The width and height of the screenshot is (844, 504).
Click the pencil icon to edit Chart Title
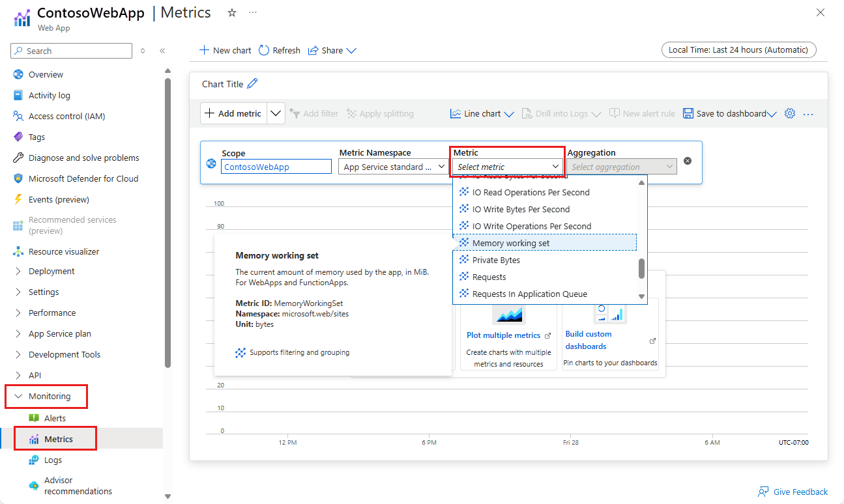coord(252,83)
